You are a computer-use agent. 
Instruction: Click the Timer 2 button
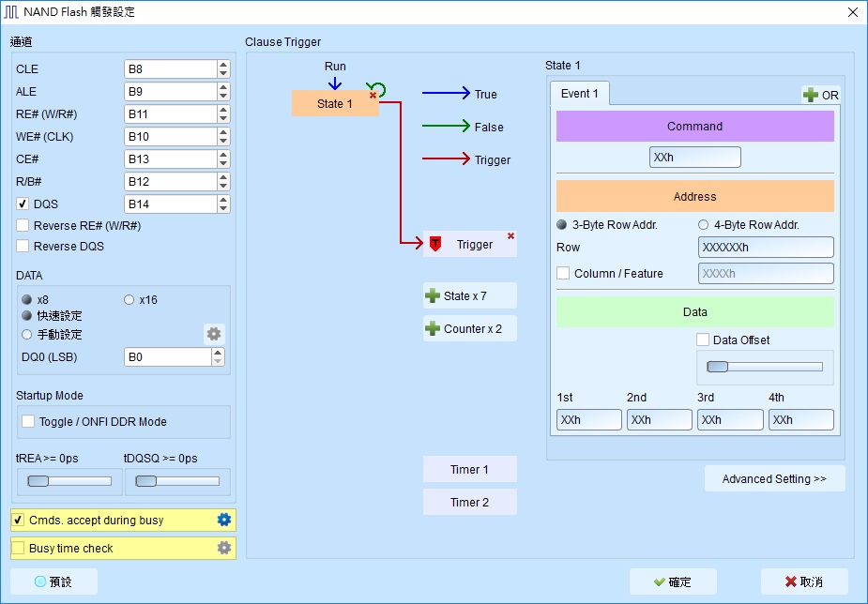point(470,502)
